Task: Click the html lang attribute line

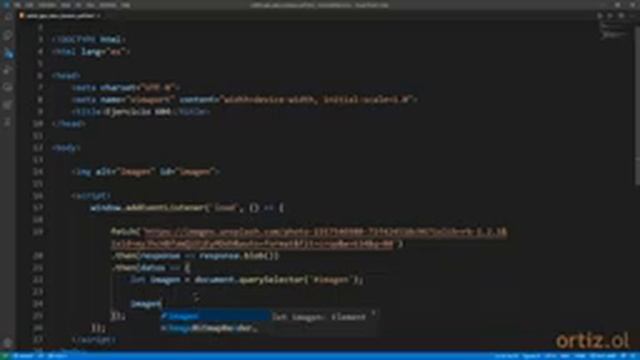Action: (x=91, y=52)
